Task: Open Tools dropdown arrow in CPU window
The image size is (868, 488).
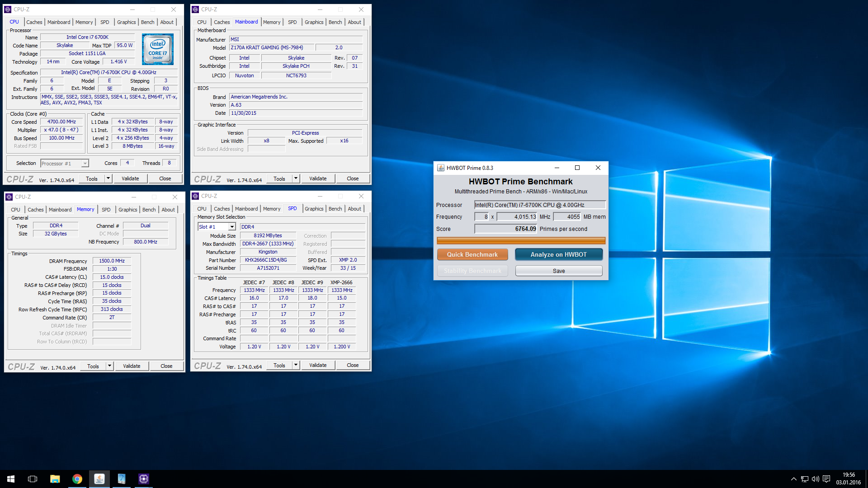Action: (x=108, y=178)
